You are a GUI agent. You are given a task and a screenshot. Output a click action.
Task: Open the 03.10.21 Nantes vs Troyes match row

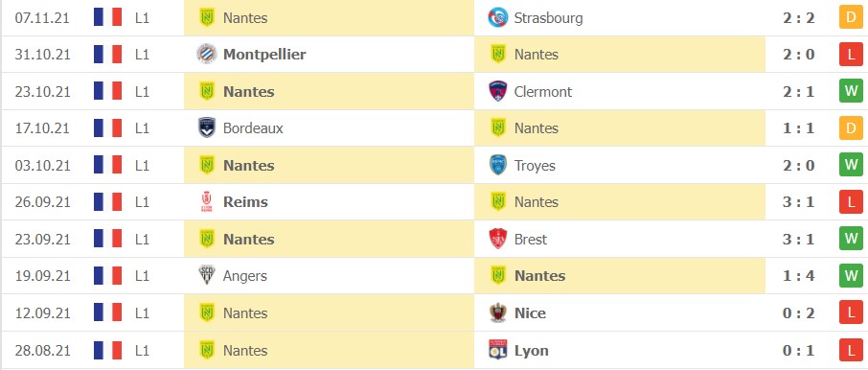click(434, 165)
